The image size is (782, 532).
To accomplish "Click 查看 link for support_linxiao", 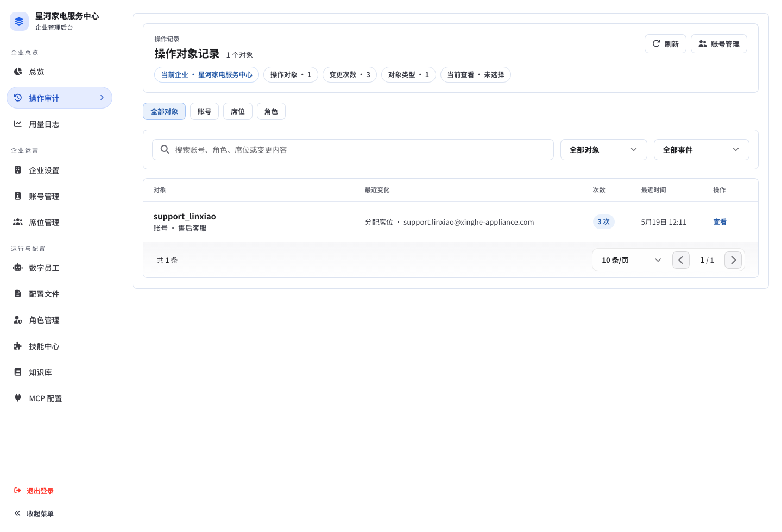I will click(720, 221).
